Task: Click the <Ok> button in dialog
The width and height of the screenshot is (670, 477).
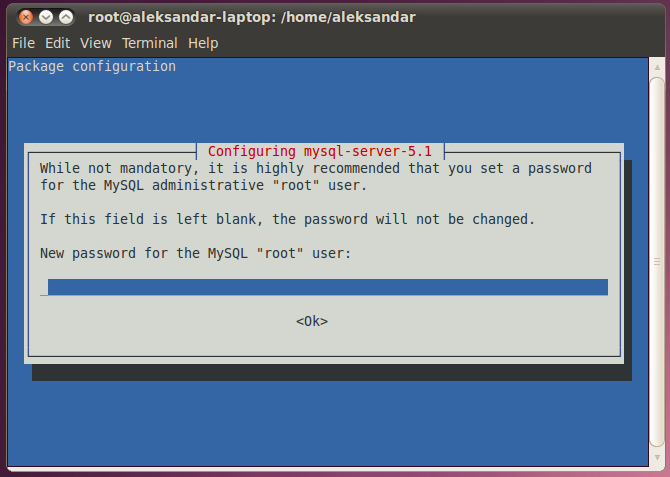Action: pyautogui.click(x=312, y=321)
